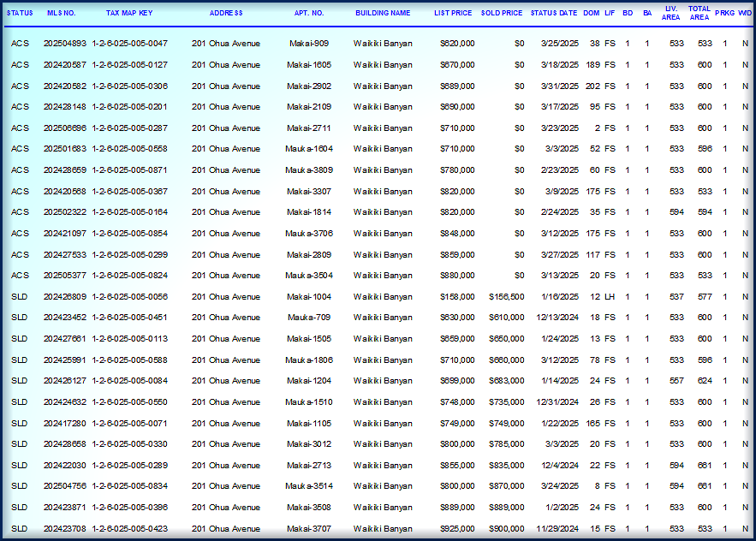
Task: Select MLS number 202420568
Action: (64, 191)
